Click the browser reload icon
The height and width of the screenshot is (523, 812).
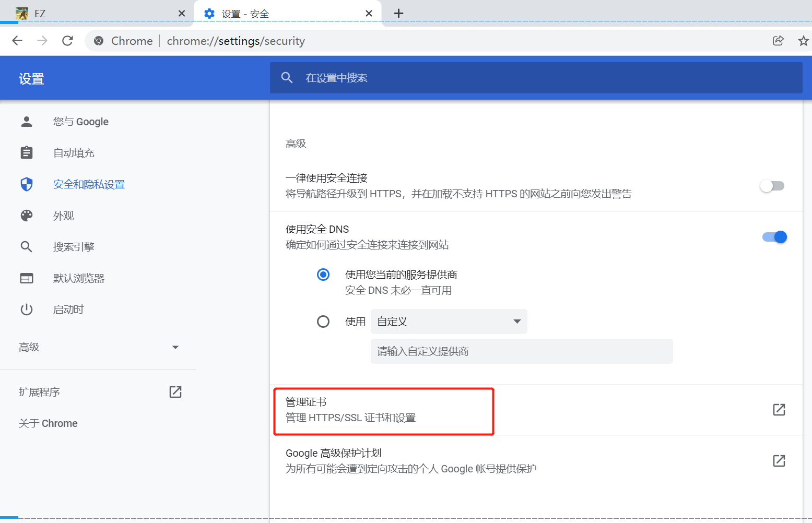pyautogui.click(x=67, y=41)
